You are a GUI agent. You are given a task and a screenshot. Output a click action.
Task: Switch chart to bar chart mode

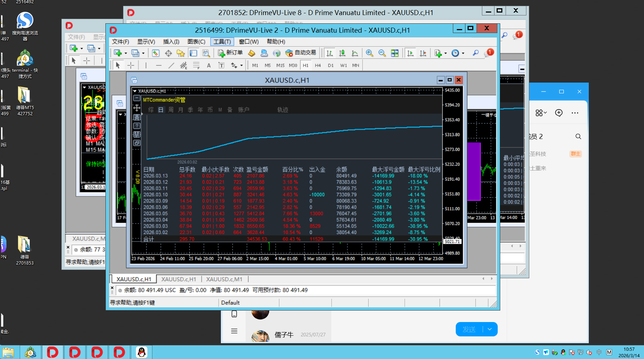[330, 53]
